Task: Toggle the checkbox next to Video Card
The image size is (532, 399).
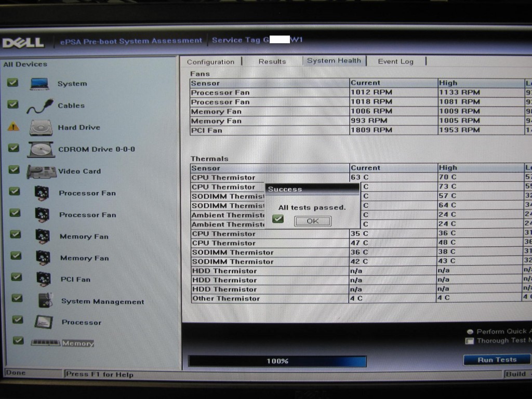Action: [14, 170]
